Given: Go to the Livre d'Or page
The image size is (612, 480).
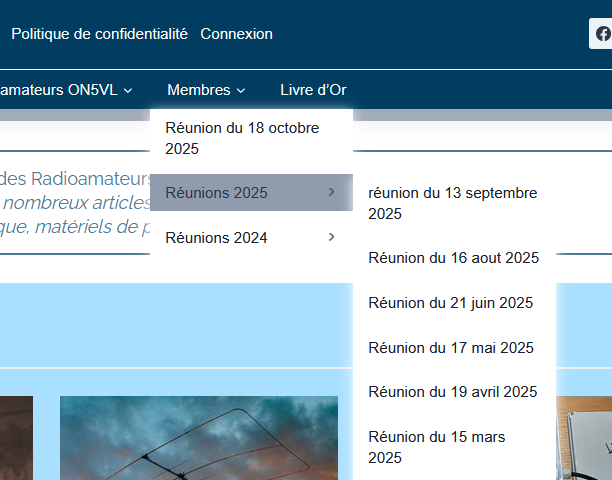Looking at the screenshot, I should pos(313,90).
